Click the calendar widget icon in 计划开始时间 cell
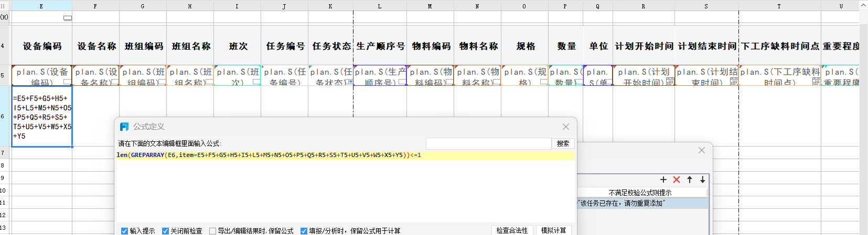 (x=670, y=82)
